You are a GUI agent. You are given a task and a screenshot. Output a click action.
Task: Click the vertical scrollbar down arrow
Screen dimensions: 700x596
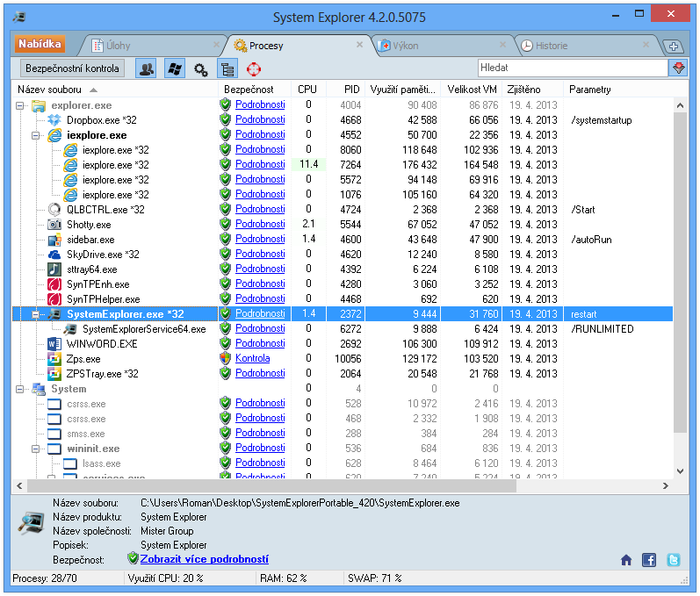click(x=680, y=471)
